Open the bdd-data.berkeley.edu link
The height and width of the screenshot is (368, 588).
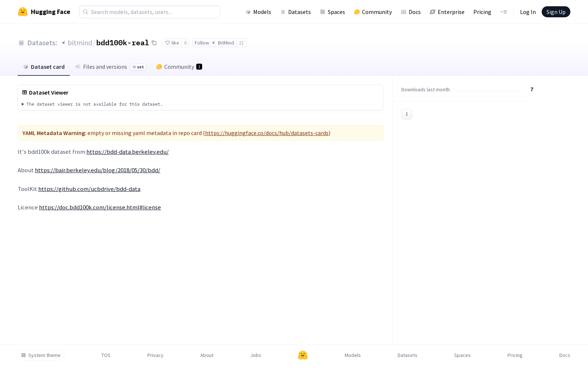[128, 152]
